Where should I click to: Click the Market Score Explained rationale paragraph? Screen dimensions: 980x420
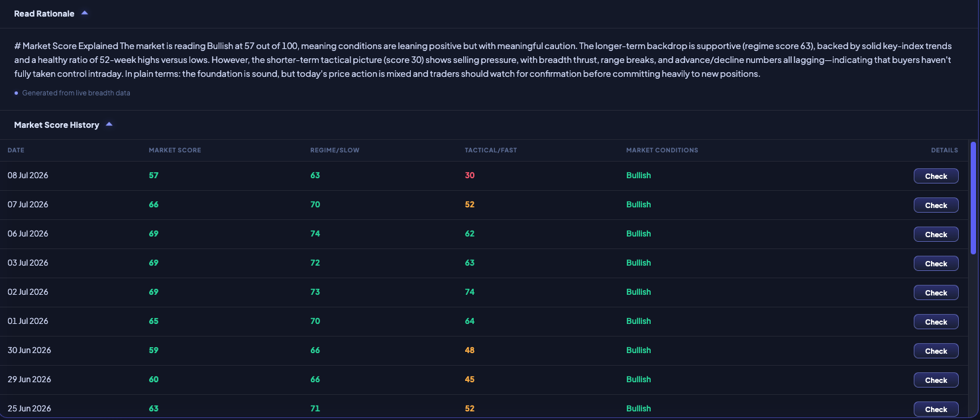[x=483, y=60]
